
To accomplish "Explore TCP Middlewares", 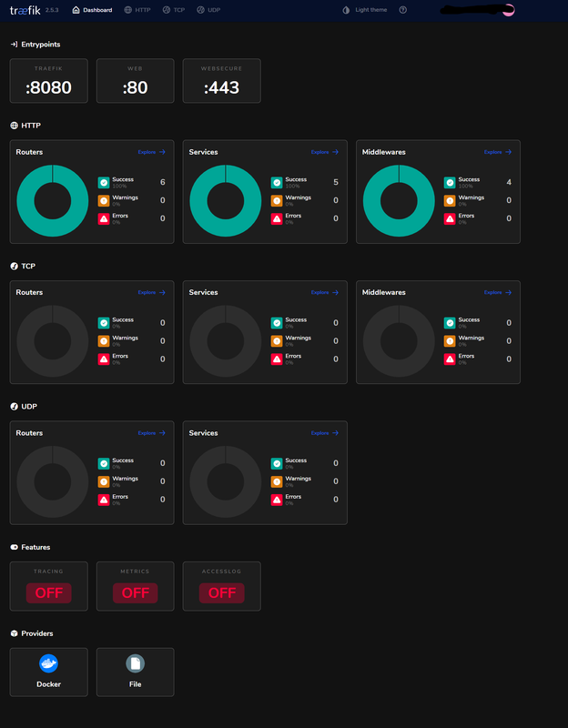I will (x=498, y=292).
